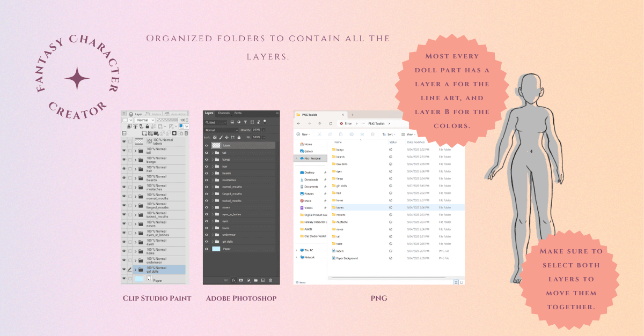The height and width of the screenshot is (336, 644).
Task: Switch to the Paths tab in Photoshop
Action: click(238, 113)
